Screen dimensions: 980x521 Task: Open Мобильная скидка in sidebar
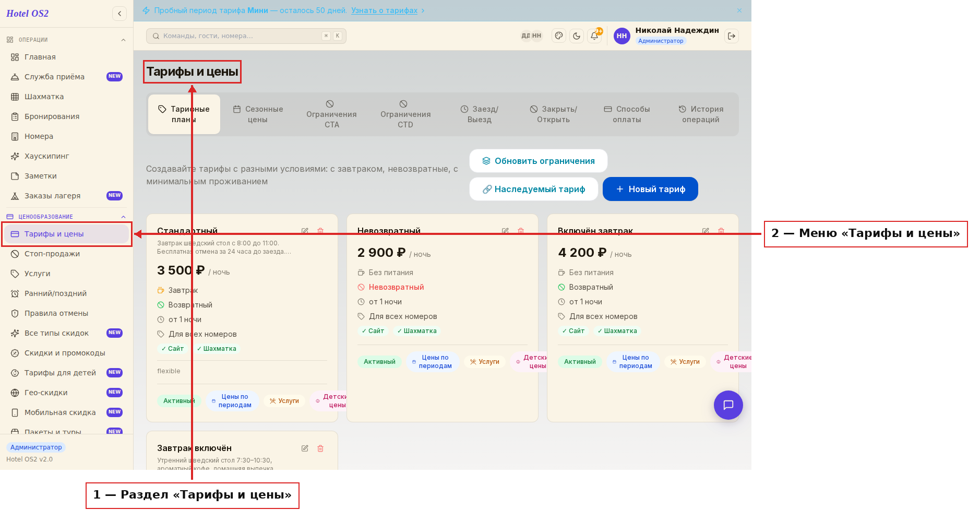point(66,412)
